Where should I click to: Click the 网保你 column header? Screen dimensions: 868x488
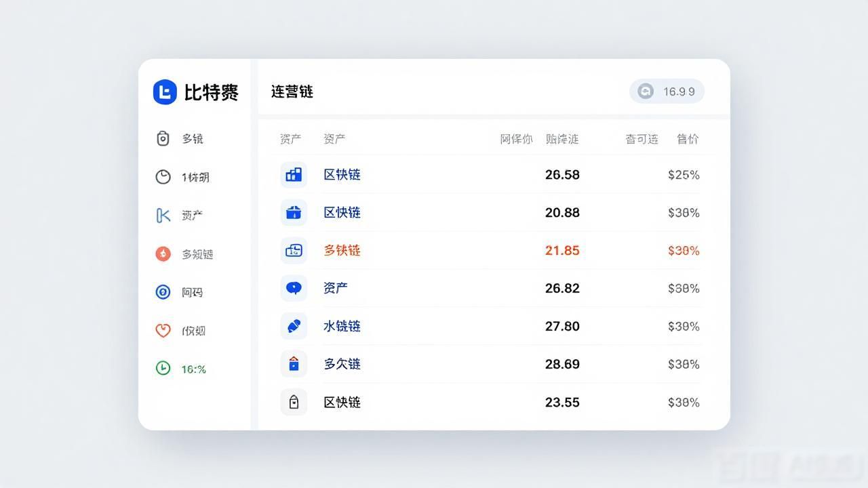point(517,139)
